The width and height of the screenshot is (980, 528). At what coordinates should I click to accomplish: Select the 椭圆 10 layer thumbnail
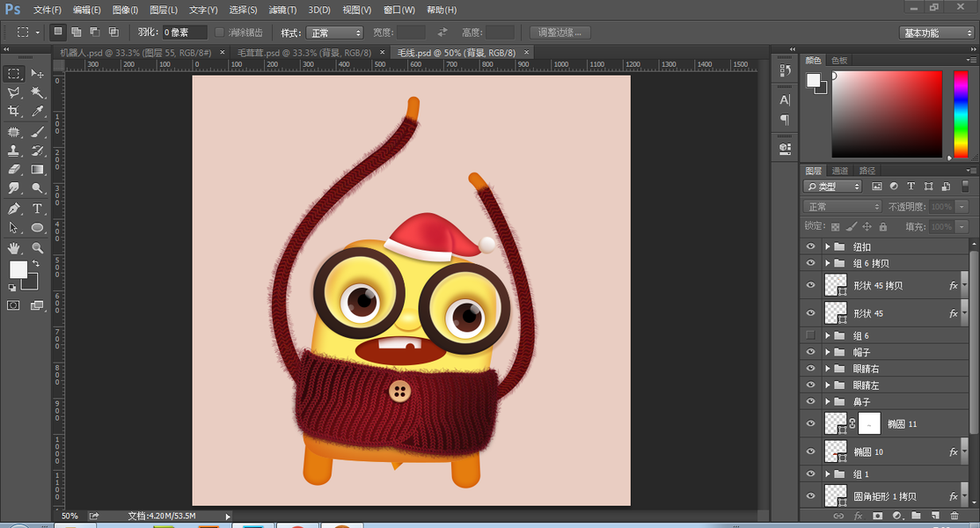click(x=836, y=451)
